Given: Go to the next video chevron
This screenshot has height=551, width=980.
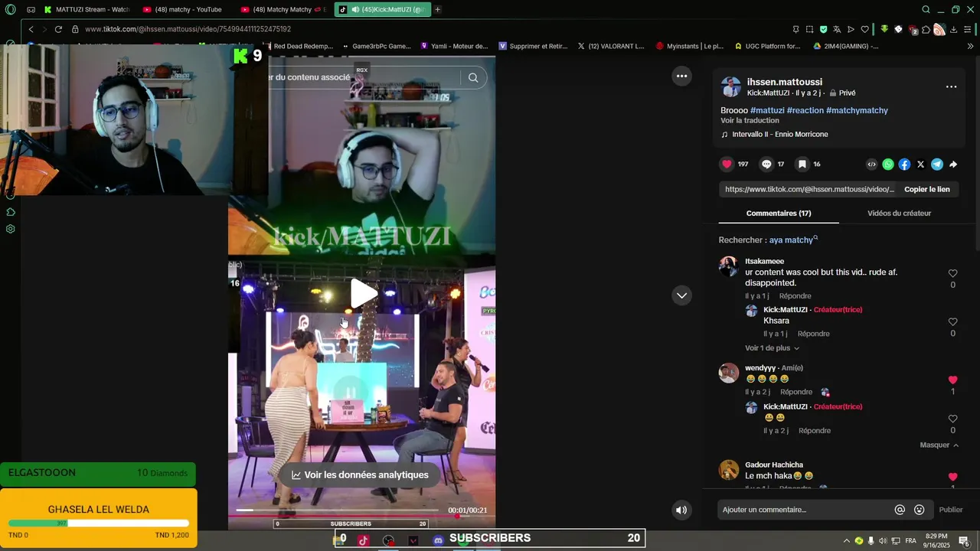Looking at the screenshot, I should coord(681,295).
